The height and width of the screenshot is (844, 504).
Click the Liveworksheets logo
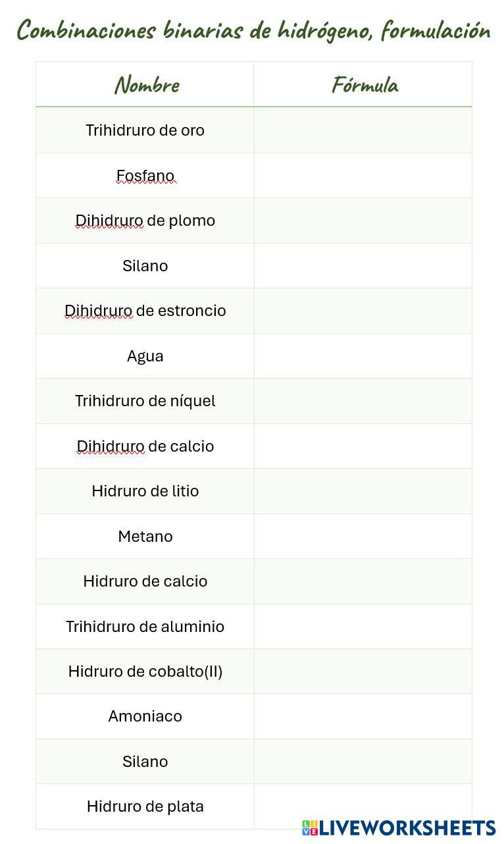[x=399, y=828]
